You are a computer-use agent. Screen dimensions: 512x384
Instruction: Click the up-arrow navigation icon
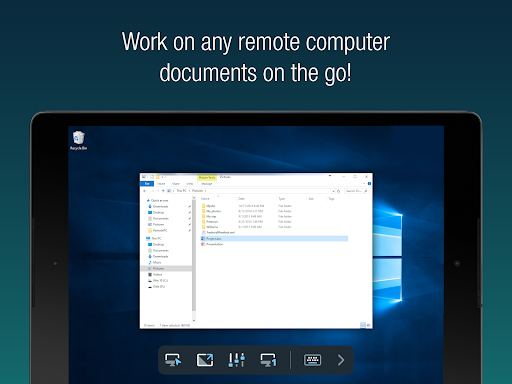point(163,191)
